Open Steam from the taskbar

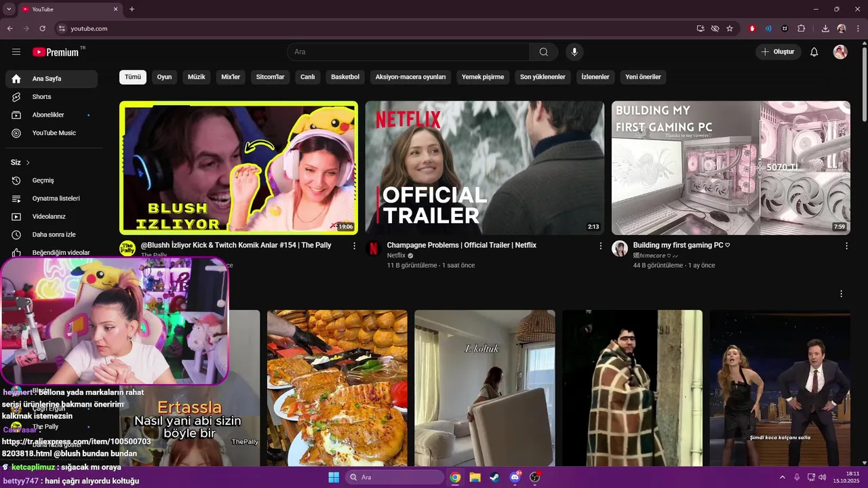[x=494, y=477]
